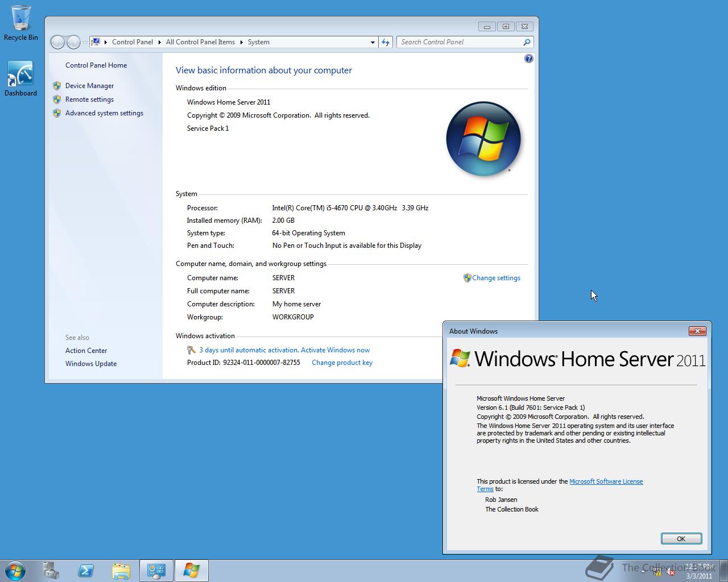Click OK in About Windows dialog

click(x=681, y=539)
